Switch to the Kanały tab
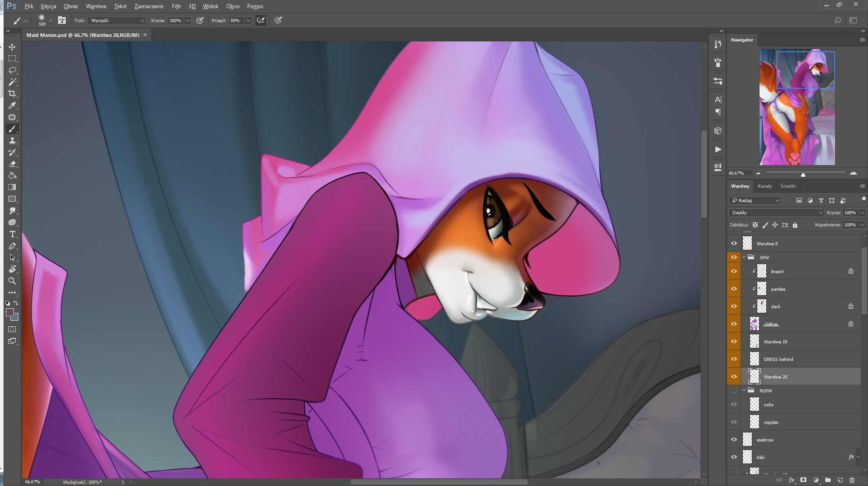 pyautogui.click(x=764, y=186)
